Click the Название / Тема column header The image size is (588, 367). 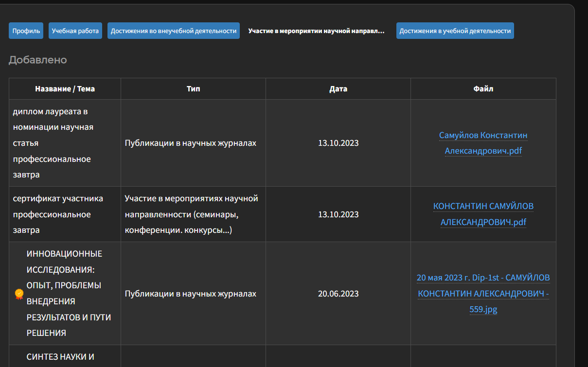(x=65, y=89)
